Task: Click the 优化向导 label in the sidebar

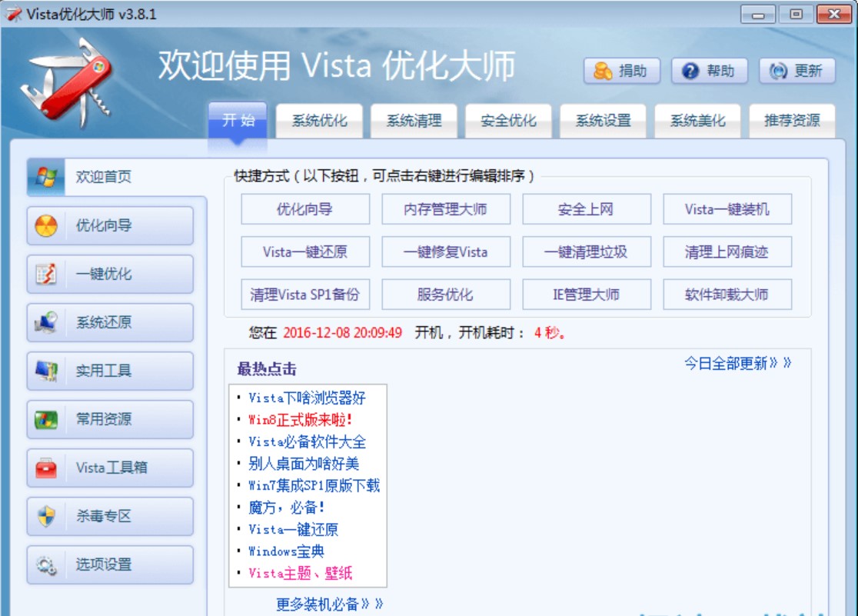Action: point(104,225)
